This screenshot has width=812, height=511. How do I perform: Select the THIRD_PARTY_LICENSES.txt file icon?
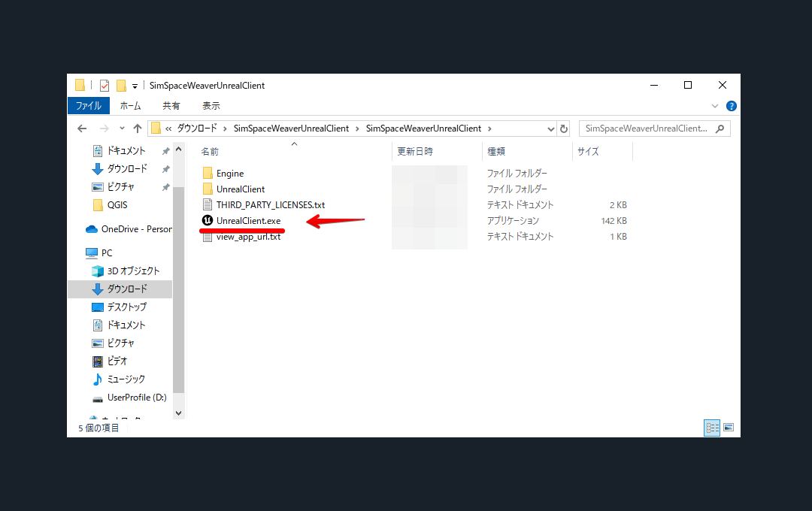pos(208,204)
